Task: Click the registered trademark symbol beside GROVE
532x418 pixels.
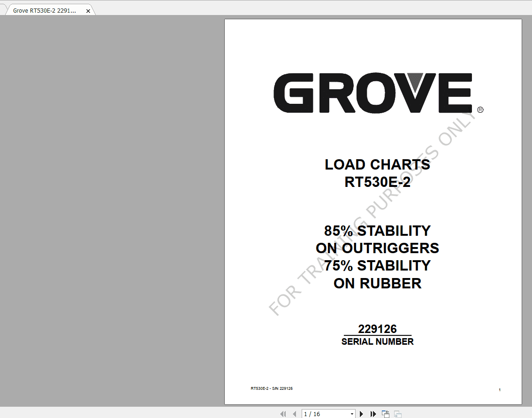Action: (x=480, y=110)
